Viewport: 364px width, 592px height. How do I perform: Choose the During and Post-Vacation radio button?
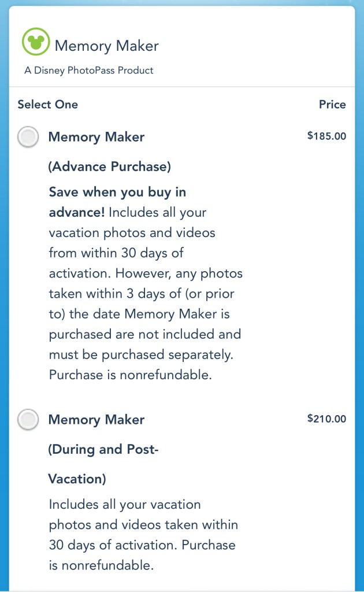click(x=28, y=420)
